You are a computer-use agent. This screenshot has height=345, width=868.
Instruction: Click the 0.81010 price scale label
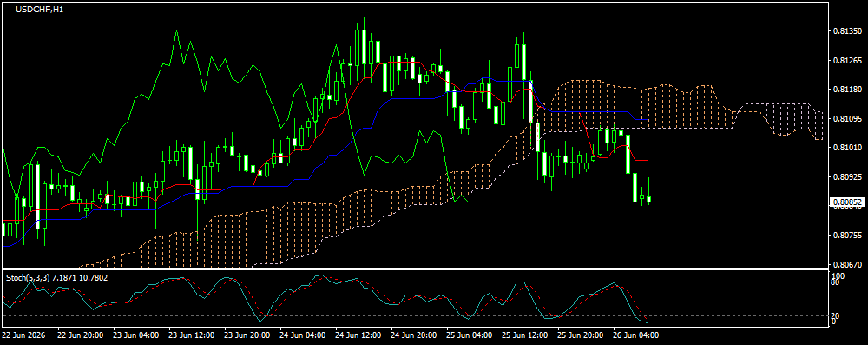(x=847, y=148)
